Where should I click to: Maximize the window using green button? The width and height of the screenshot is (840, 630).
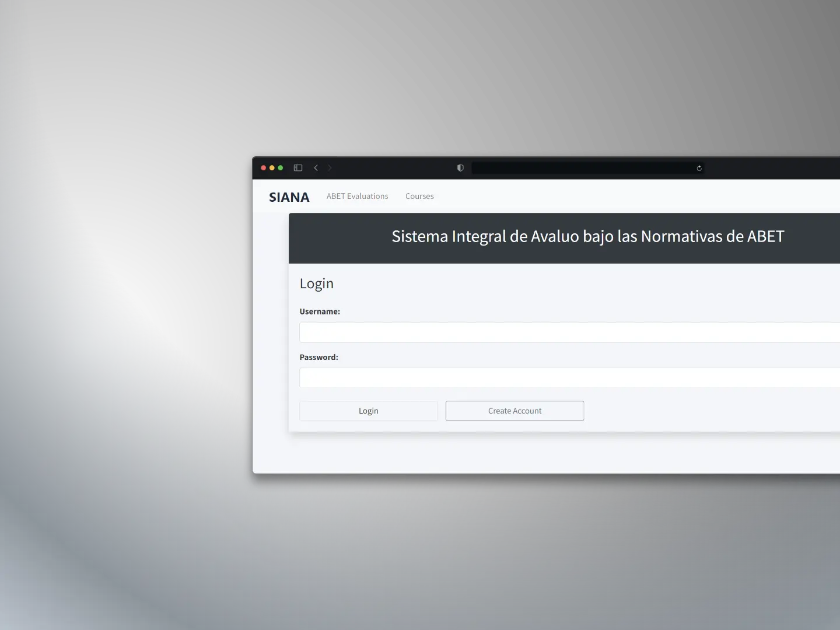tap(281, 168)
